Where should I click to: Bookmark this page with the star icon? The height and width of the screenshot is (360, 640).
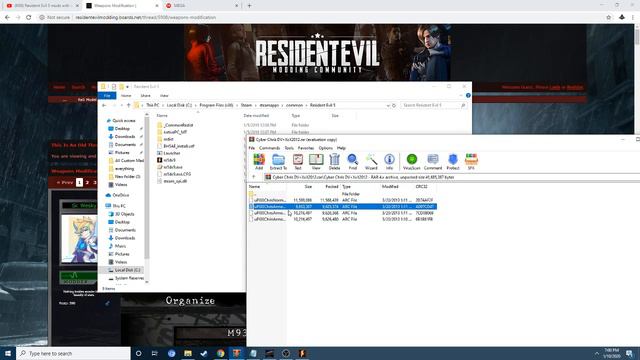click(x=609, y=18)
